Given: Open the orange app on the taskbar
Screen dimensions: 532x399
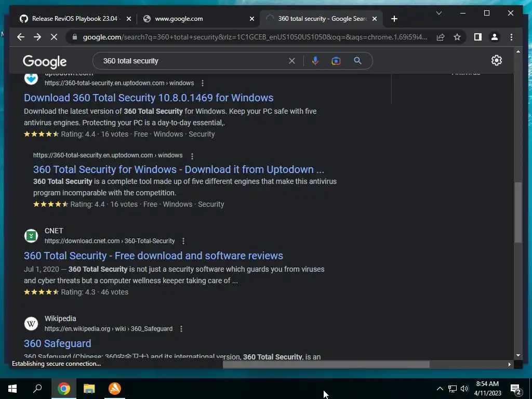Looking at the screenshot, I should pos(115,389).
